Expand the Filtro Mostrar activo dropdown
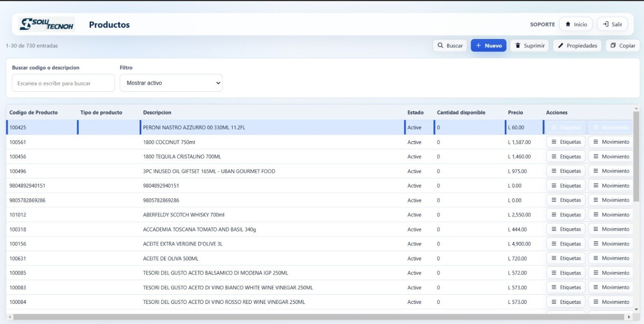Screen dimensions: 644x324 pos(171,83)
